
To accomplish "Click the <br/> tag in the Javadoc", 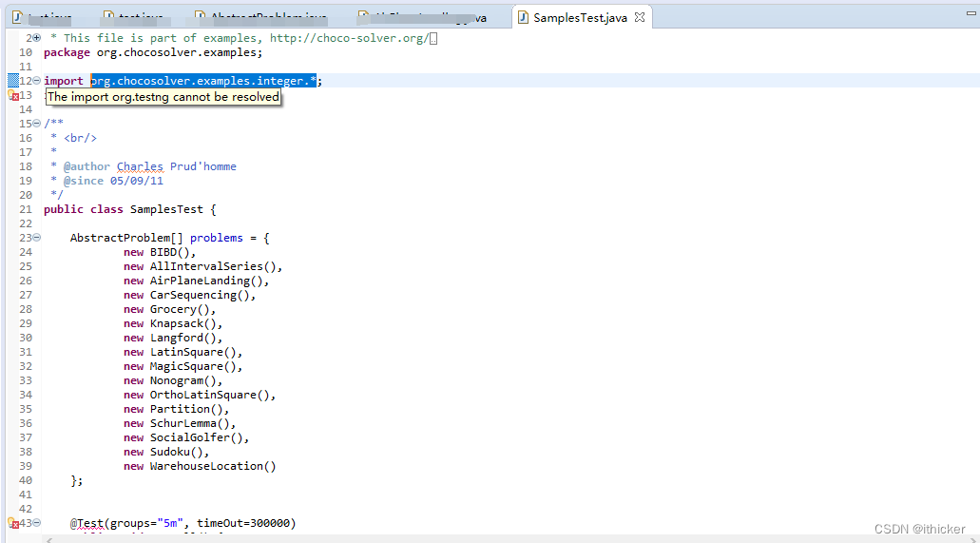I will 80,138.
